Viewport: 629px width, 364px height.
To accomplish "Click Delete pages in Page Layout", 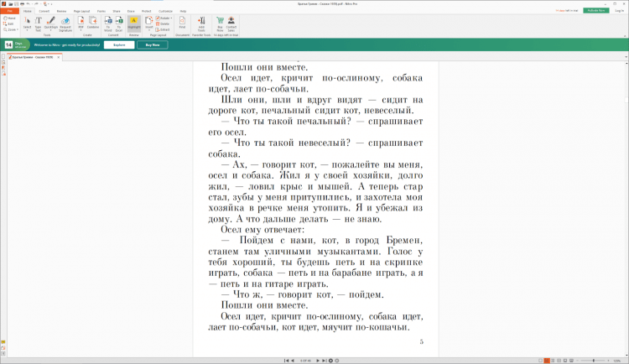I will click(163, 24).
